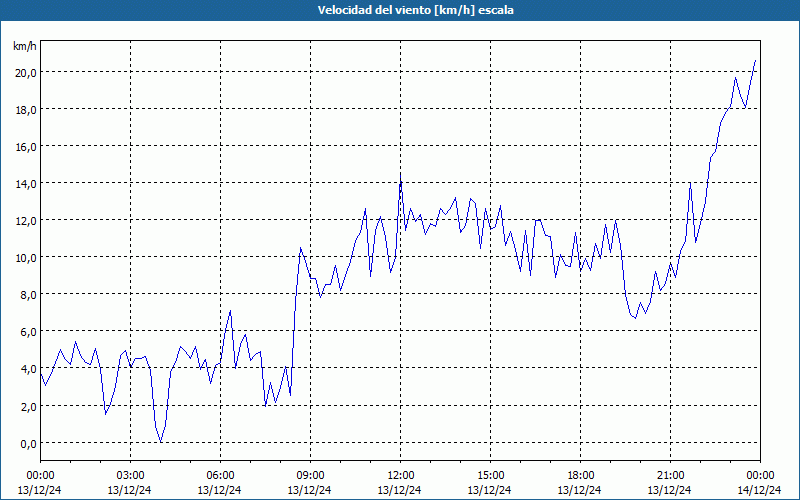Image resolution: width=800 pixels, height=500 pixels.
Task: Select the 6,0 y-axis value
Action: click(x=28, y=332)
